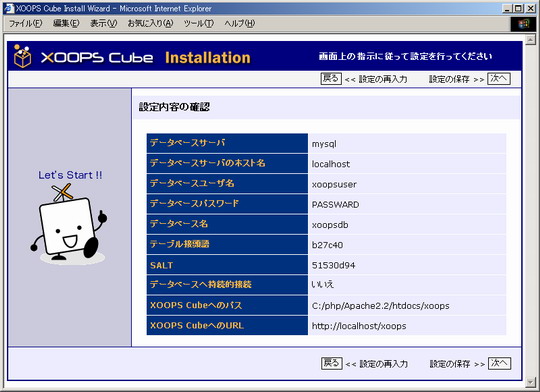Viewport: 540px width, 392px height.
Task: Click the cube mascot character image
Action: (x=69, y=224)
